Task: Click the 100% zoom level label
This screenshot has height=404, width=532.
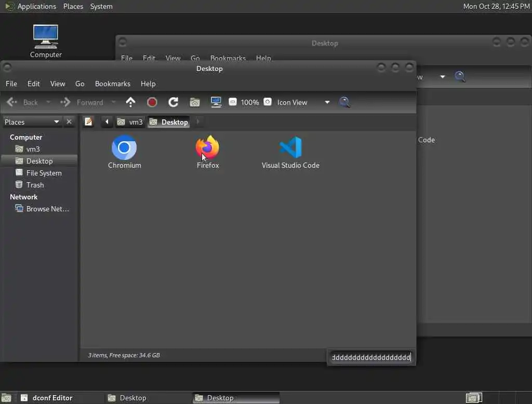Action: [x=250, y=102]
